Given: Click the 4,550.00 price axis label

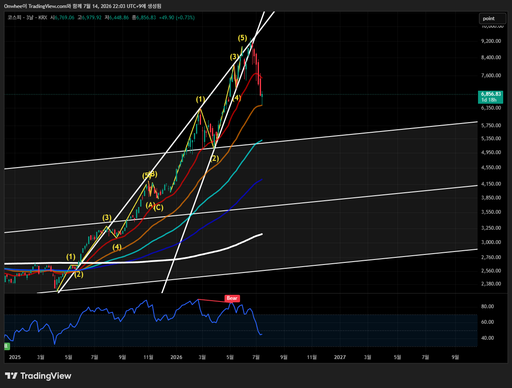Looking at the screenshot, I should (x=491, y=168).
